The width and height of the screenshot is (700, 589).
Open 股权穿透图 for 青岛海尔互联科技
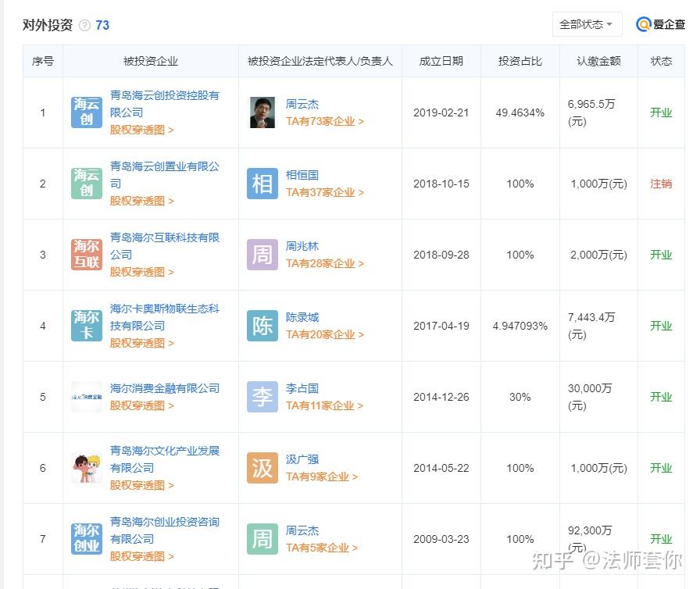(142, 272)
